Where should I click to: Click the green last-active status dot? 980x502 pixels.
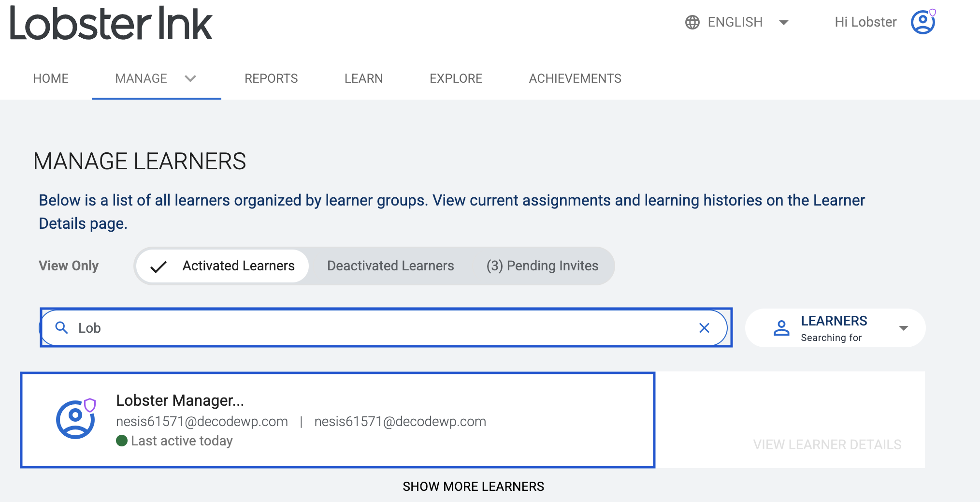[x=122, y=441]
